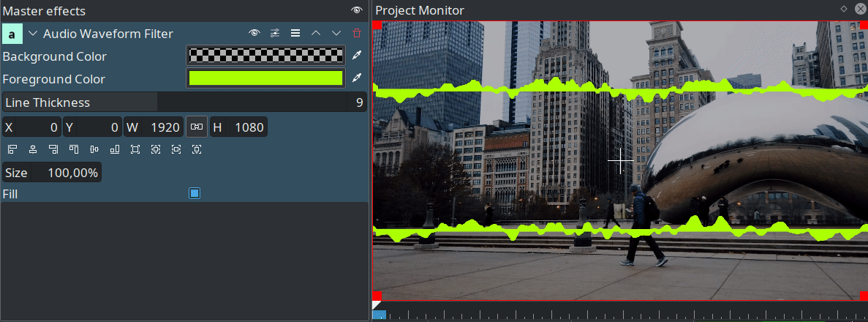The image size is (868, 322).
Task: Pick the Foreground Color with the eyedropper
Action: coord(357,78)
